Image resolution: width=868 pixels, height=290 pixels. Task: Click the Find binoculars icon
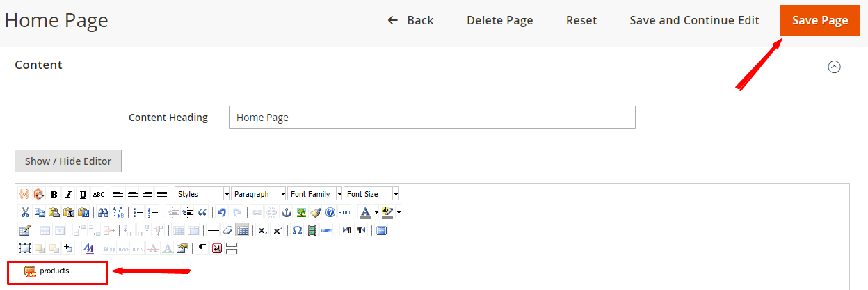point(103,212)
